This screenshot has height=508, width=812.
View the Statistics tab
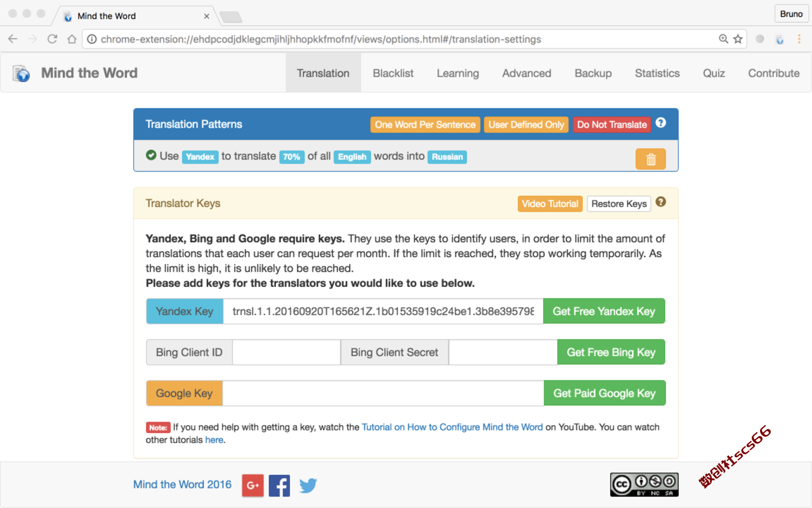click(657, 73)
